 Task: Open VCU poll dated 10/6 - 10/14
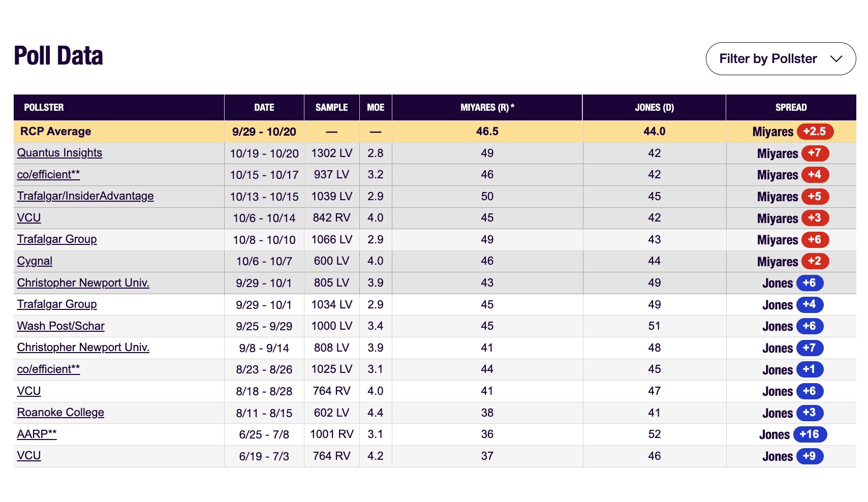(29, 218)
